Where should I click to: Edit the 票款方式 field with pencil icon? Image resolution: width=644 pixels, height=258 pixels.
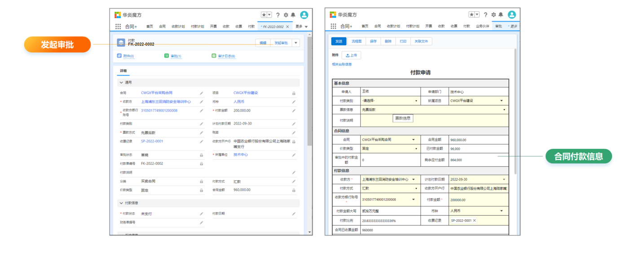point(201,133)
